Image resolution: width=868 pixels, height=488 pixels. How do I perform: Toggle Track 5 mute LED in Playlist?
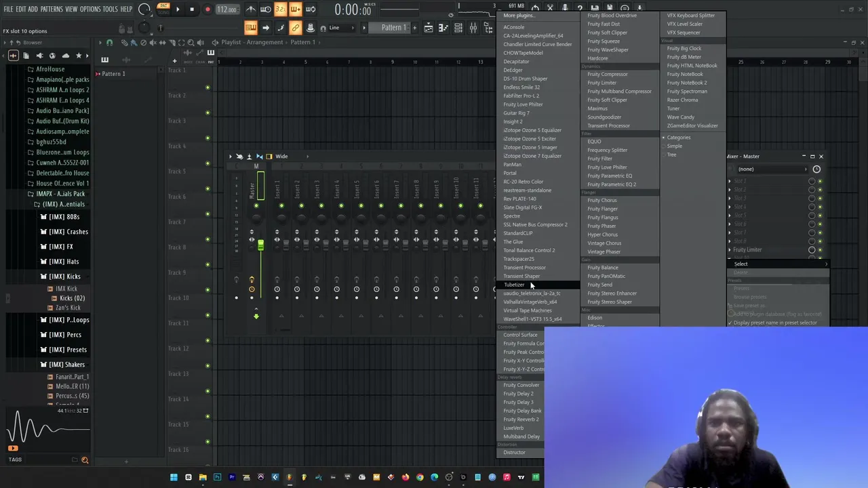coord(208,188)
